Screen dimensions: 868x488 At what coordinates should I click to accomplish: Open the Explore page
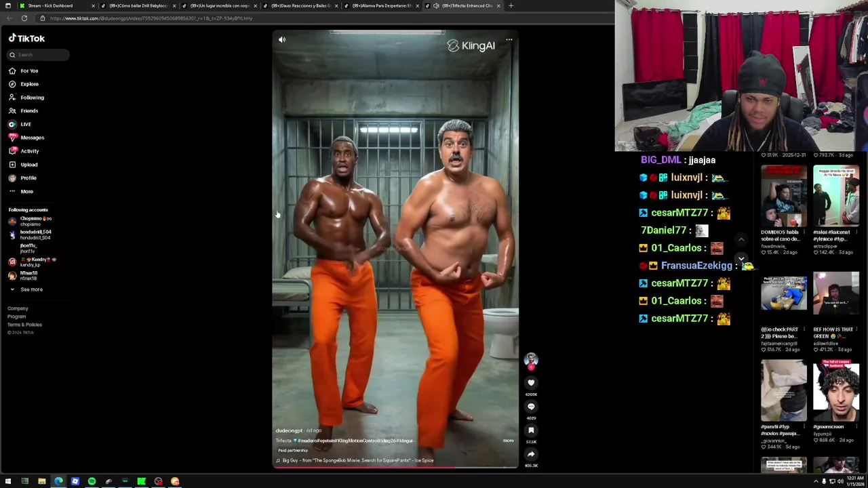point(24,84)
